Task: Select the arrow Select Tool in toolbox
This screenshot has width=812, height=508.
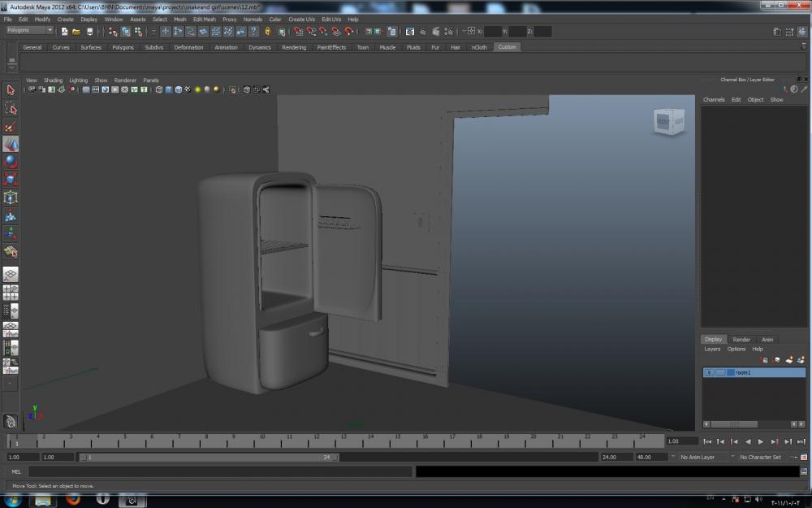Action: point(11,90)
